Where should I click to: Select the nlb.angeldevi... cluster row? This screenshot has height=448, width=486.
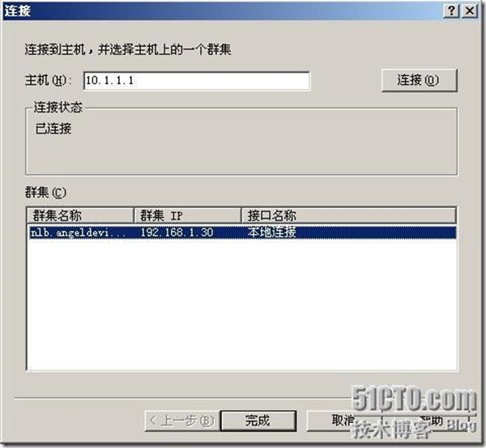[242, 233]
